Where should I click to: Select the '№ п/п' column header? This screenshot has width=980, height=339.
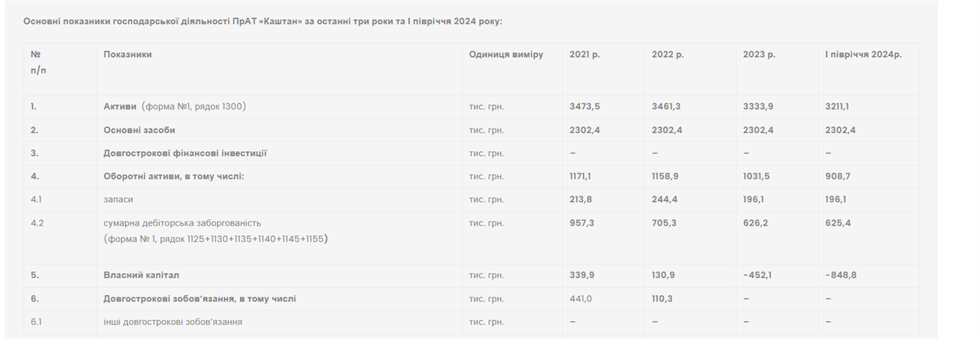click(x=36, y=62)
